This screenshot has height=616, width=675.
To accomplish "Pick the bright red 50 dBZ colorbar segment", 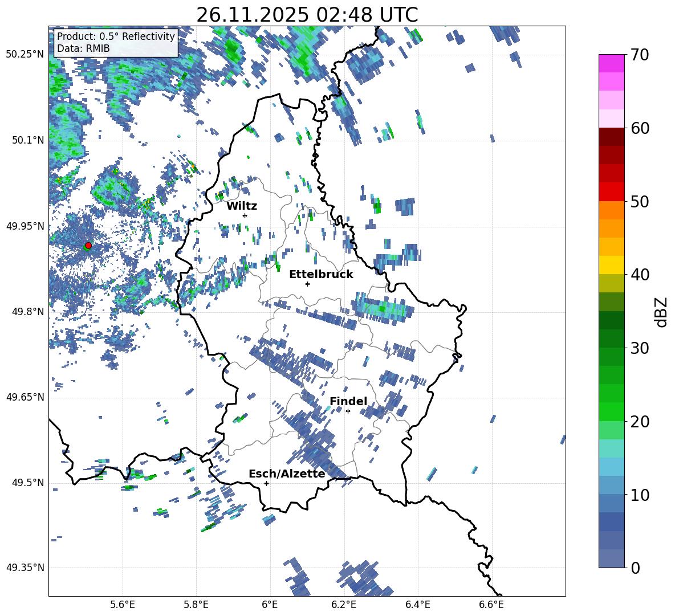I will 611,192.
